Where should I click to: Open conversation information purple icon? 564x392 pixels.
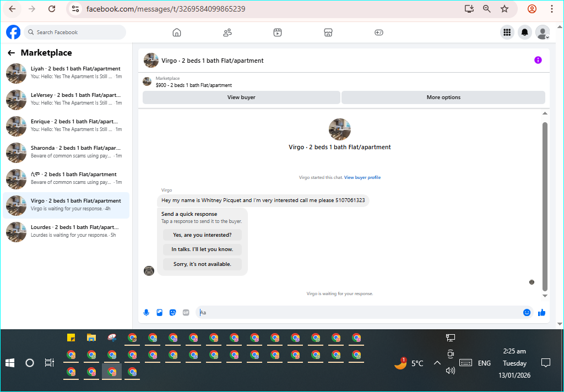point(538,60)
